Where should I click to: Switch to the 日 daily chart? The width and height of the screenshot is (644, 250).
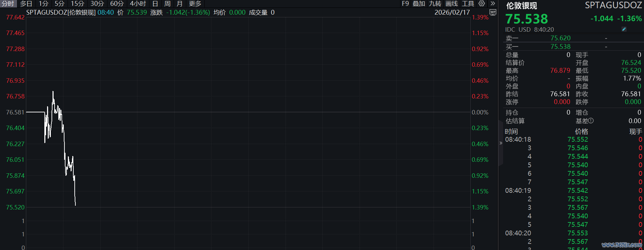[155, 4]
